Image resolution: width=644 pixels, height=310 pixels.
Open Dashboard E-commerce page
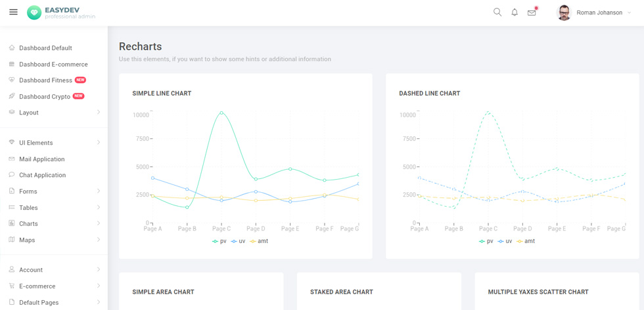(x=53, y=64)
